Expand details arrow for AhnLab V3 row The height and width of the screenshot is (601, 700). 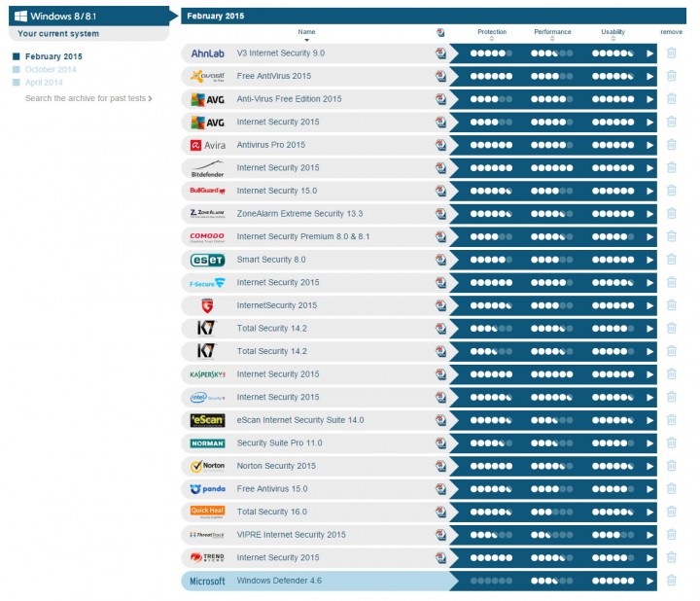point(650,53)
